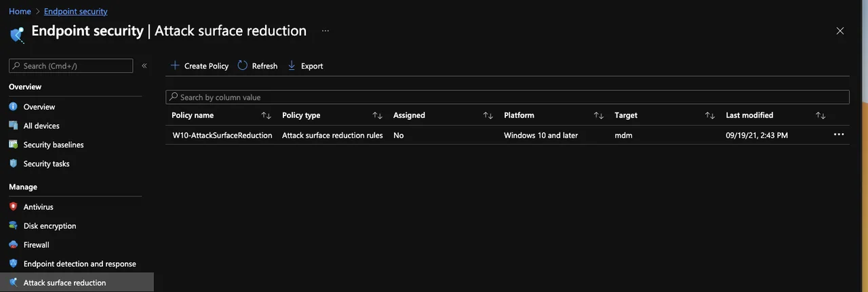Click Create Policy button
Image resolution: width=868 pixels, height=292 pixels.
click(x=199, y=66)
